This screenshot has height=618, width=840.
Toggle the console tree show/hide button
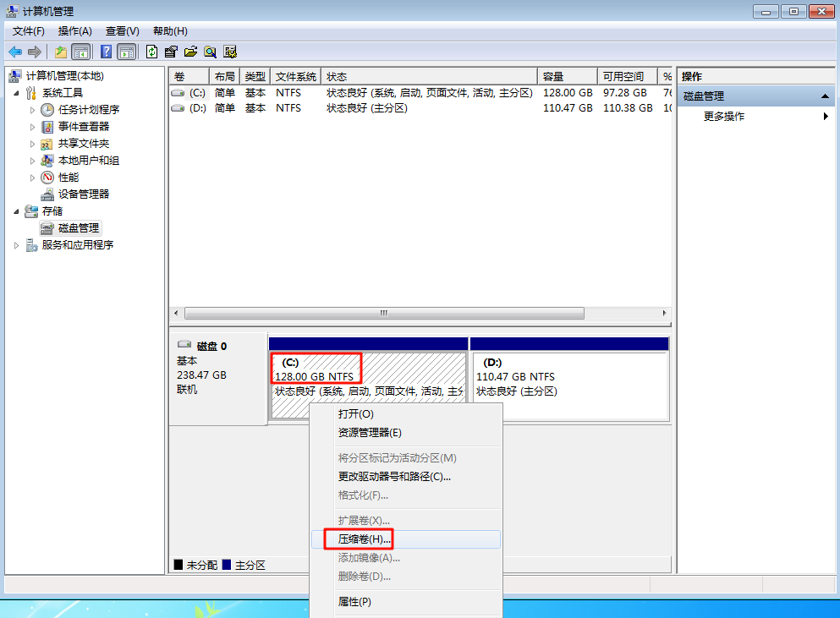click(81, 52)
